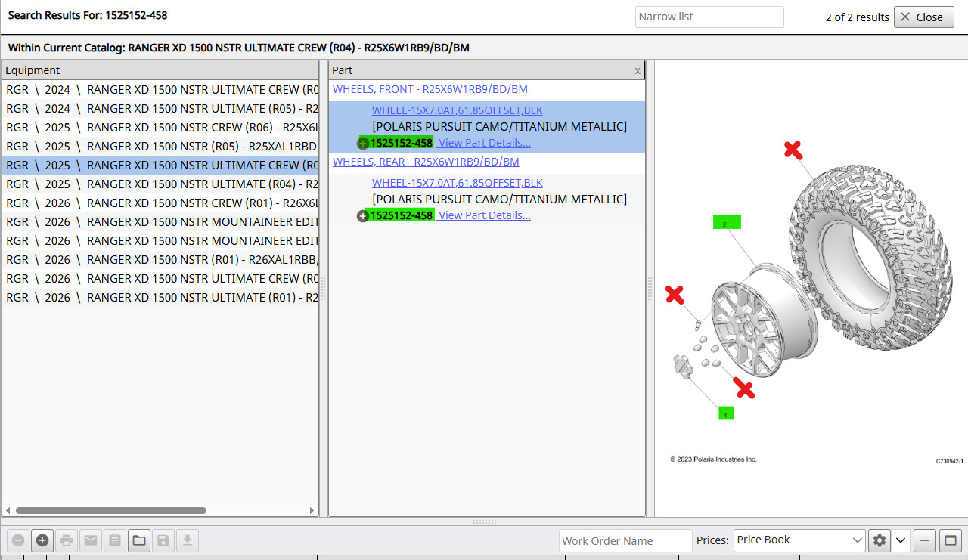Close the Part panel with x
This screenshot has height=560, width=968.
pos(638,70)
